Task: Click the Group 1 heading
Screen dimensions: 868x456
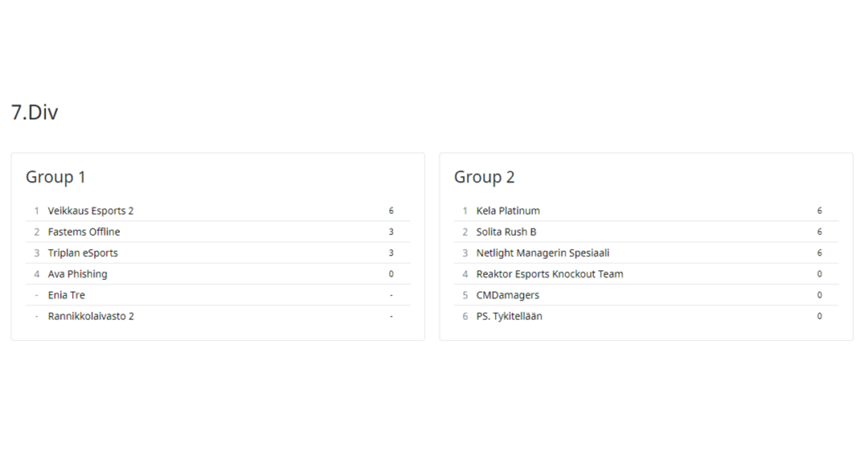Action: click(55, 177)
